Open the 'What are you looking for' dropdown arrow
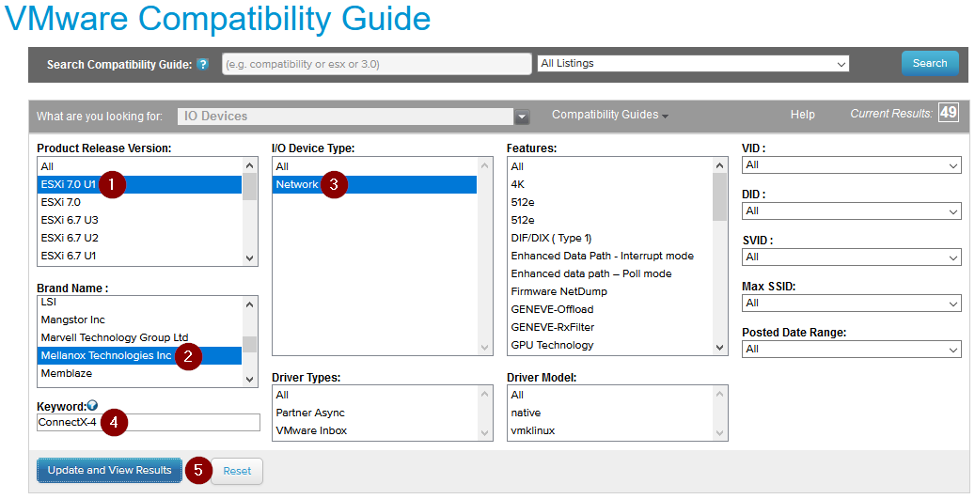977x499 pixels. pyautogui.click(x=522, y=116)
